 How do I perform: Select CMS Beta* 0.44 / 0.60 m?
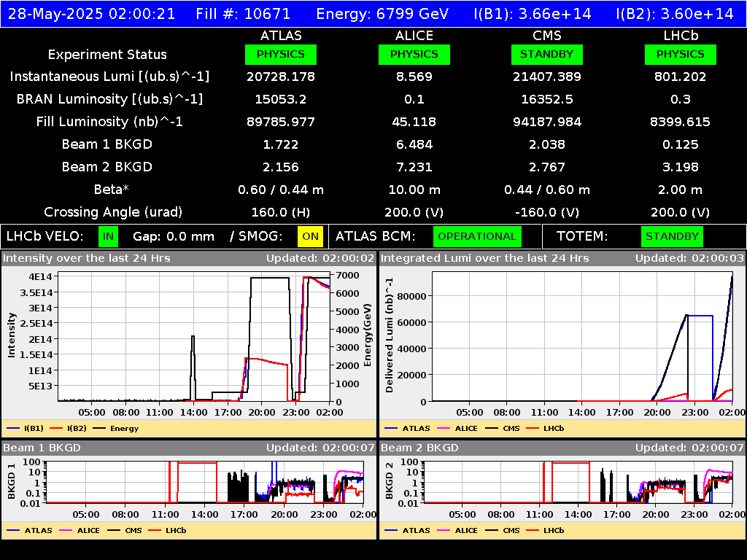click(547, 190)
